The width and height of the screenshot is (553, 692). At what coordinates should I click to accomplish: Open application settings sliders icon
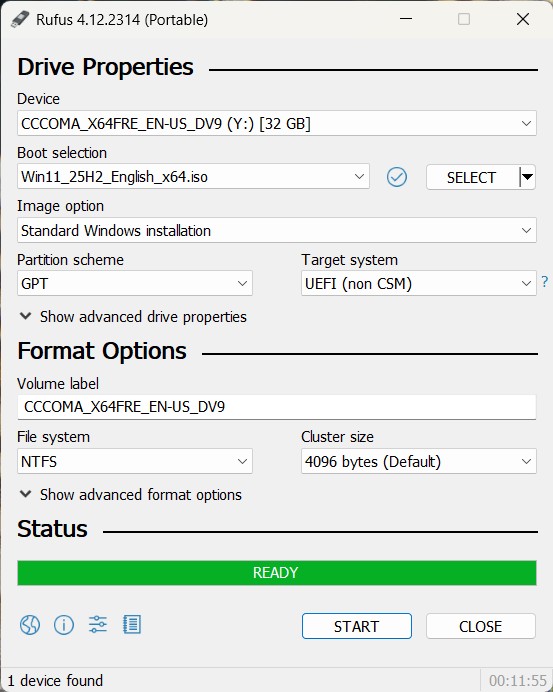pyautogui.click(x=98, y=624)
